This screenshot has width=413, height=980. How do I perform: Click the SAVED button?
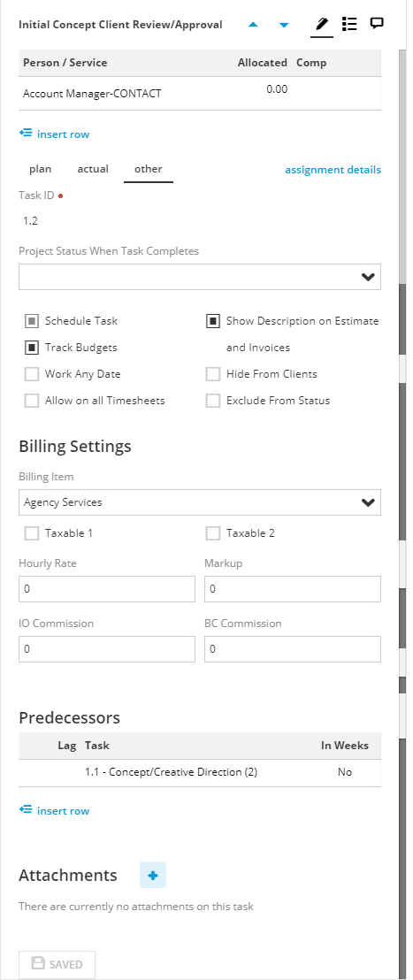click(57, 964)
